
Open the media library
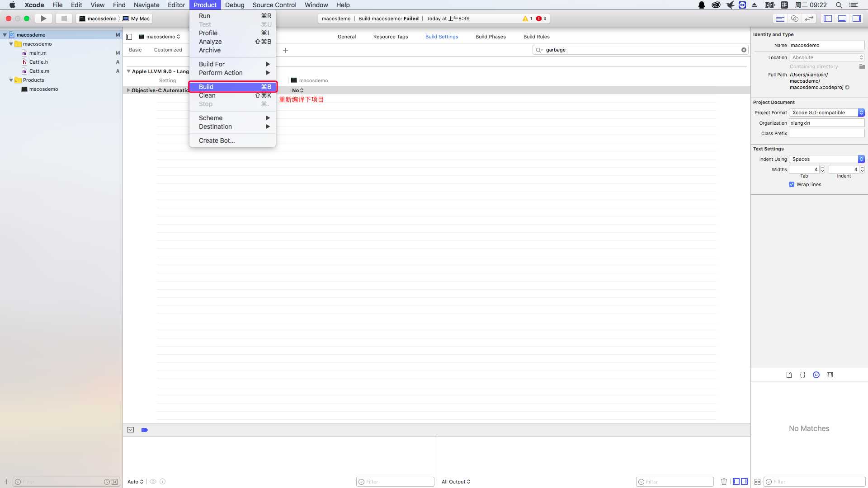pyautogui.click(x=830, y=375)
